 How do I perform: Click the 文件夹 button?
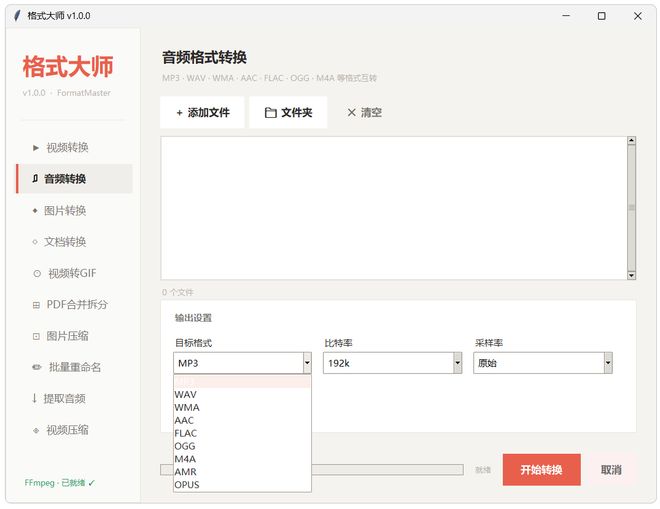[x=288, y=112]
